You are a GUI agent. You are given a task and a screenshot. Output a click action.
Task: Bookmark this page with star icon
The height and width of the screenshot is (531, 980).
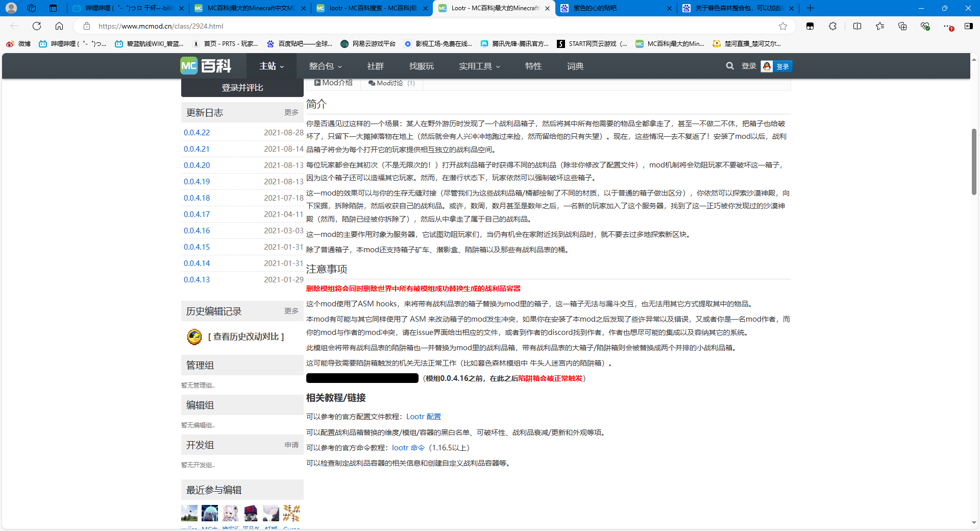click(783, 26)
